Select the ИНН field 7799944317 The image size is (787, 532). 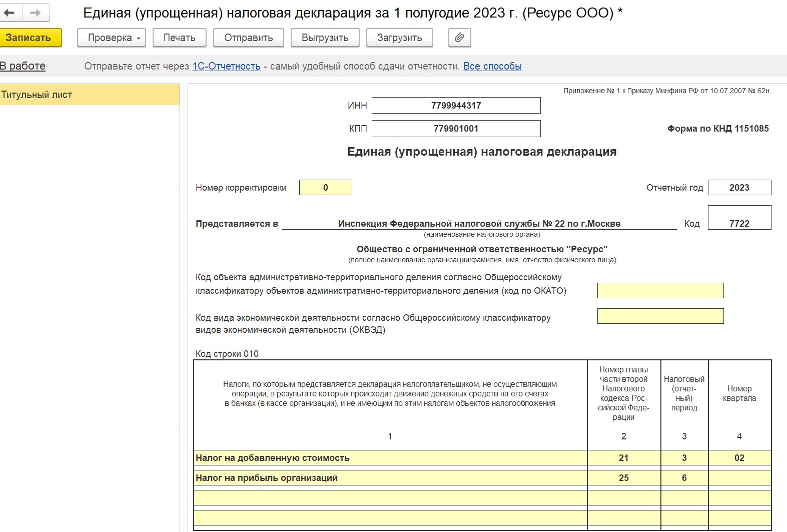tap(456, 105)
